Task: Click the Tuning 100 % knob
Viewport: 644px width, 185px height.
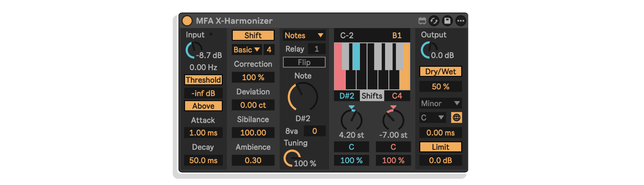Action: 292,158
